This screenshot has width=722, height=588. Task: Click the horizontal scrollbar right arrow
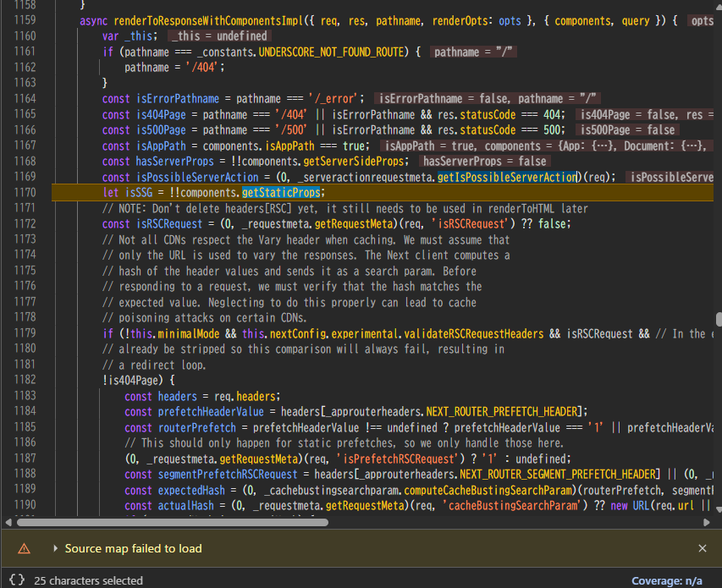pos(707,522)
